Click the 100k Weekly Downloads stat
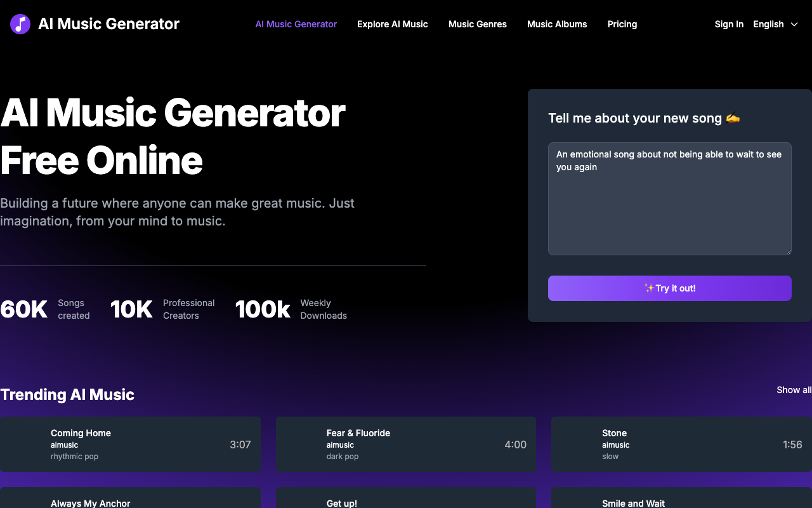Screen dimensions: 812x508 pyautogui.click(x=291, y=309)
